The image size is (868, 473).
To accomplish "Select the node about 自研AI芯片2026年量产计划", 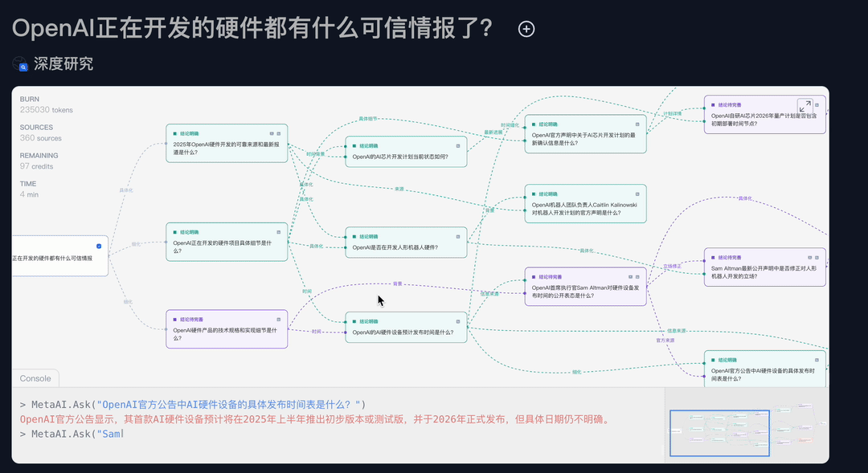I will click(764, 115).
